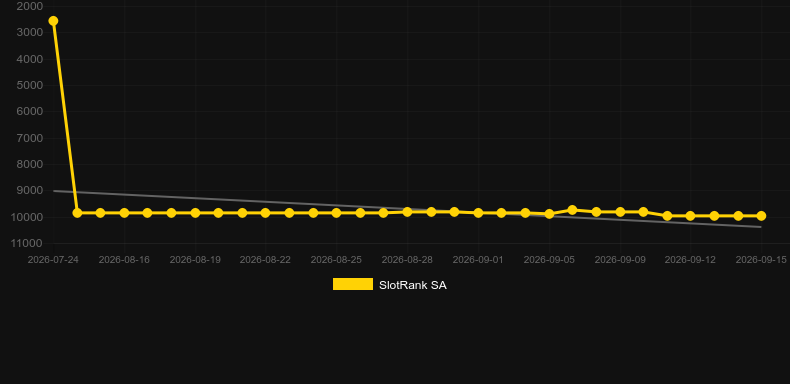Select the last data point at 2026-09-15

tap(761, 216)
